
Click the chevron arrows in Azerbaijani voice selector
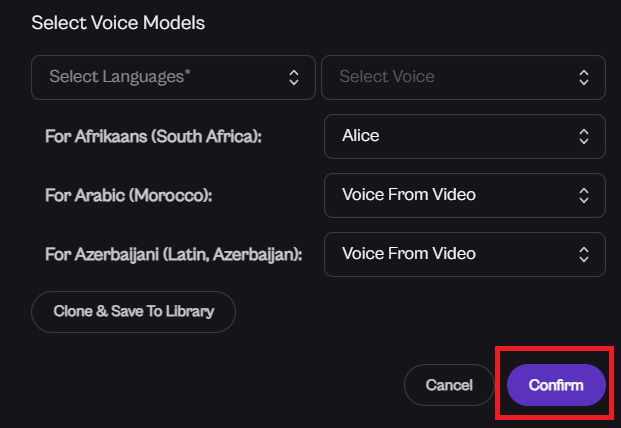584,254
